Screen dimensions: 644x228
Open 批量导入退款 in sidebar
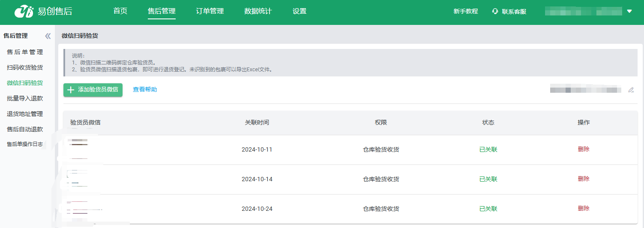coord(25,98)
